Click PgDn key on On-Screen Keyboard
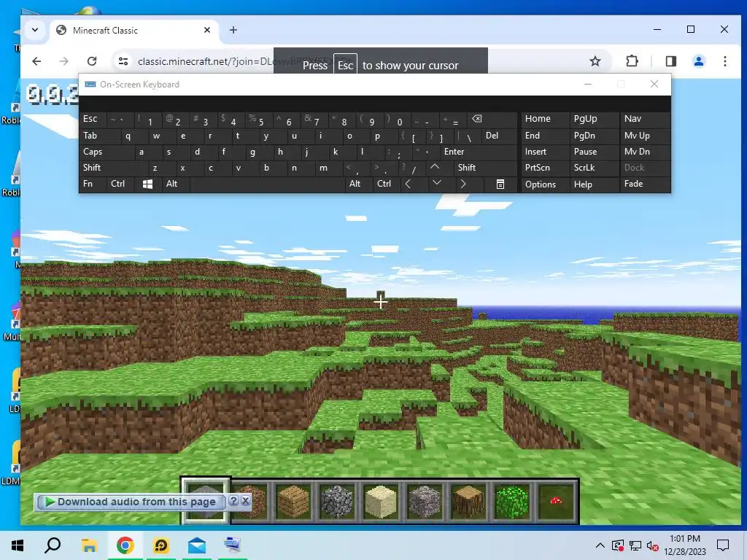The width and height of the screenshot is (747, 560). [594, 136]
